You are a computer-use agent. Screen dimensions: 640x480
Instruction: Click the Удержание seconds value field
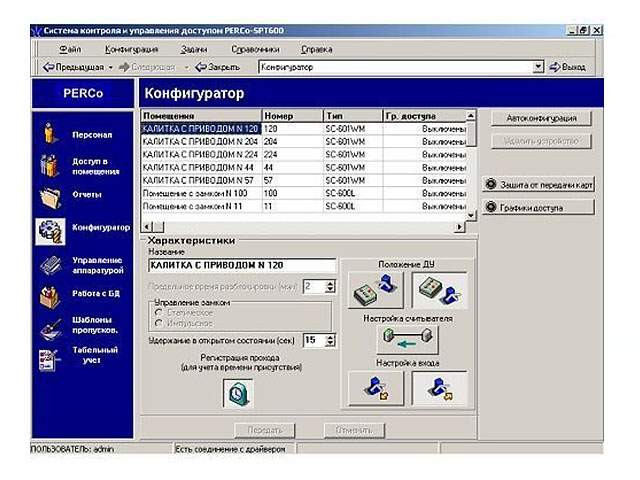pos(314,340)
